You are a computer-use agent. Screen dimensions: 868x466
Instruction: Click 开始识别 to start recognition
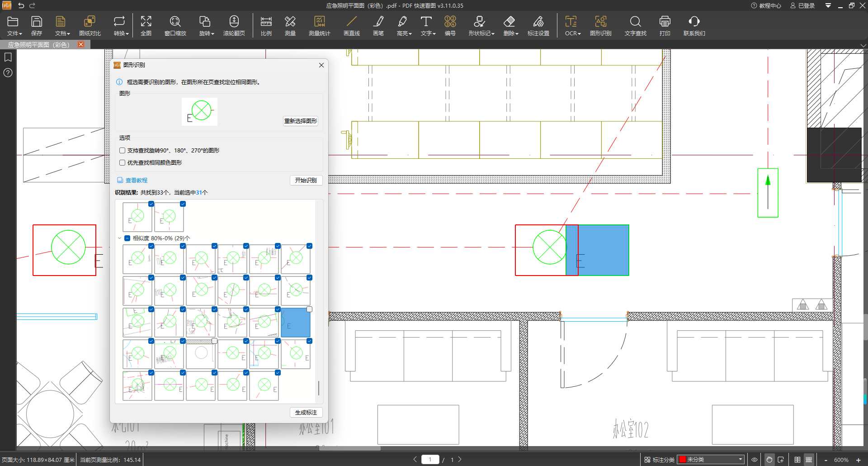(x=306, y=180)
